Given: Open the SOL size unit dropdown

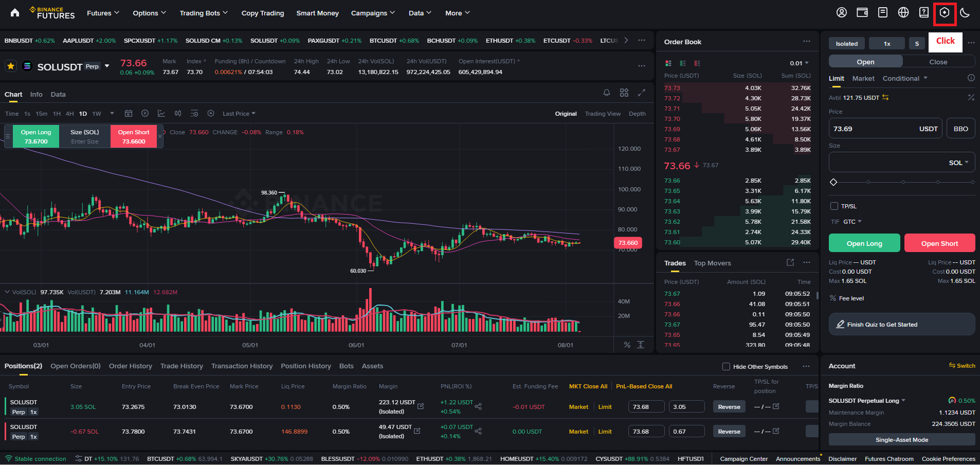Looking at the screenshot, I should tap(959, 163).
